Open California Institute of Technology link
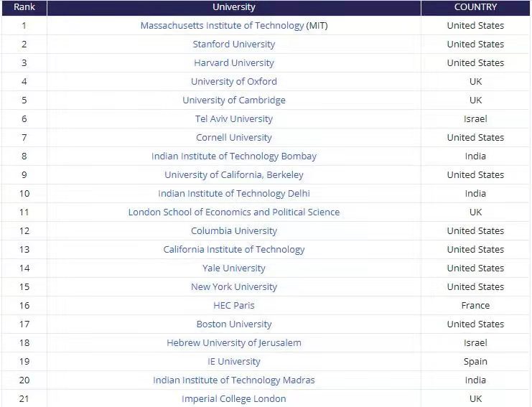The height and width of the screenshot is (407, 532). 234,249
